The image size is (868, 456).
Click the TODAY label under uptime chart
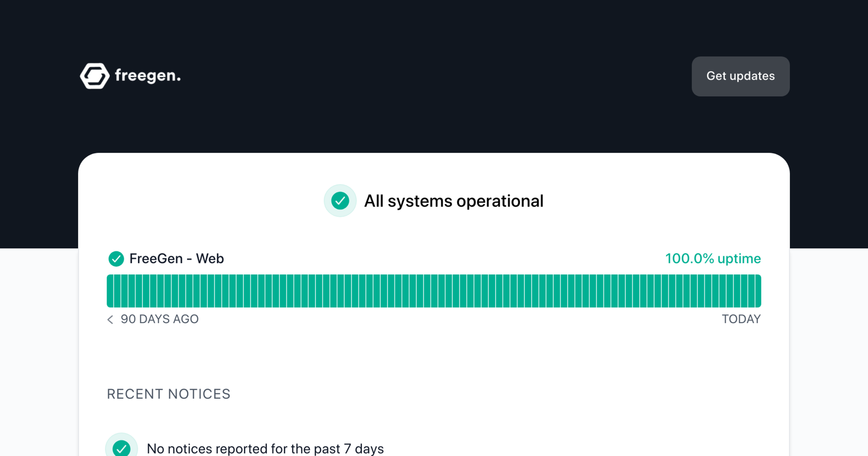coord(741,319)
